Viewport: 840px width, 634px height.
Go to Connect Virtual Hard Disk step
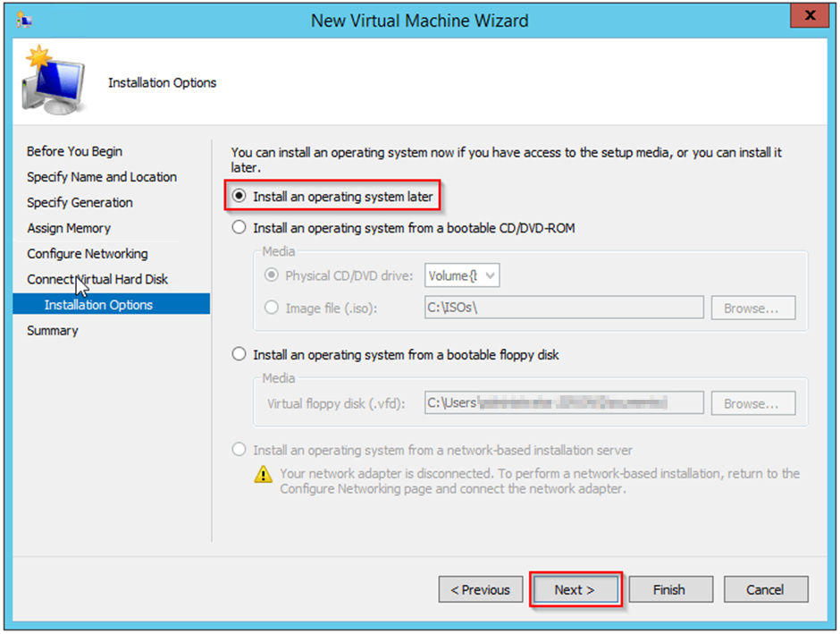click(x=97, y=279)
